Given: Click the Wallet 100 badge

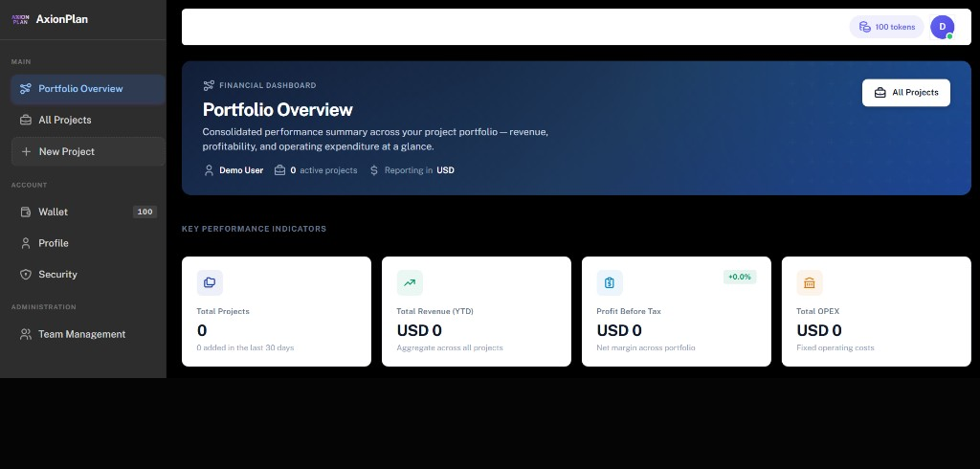Looking at the screenshot, I should [145, 212].
